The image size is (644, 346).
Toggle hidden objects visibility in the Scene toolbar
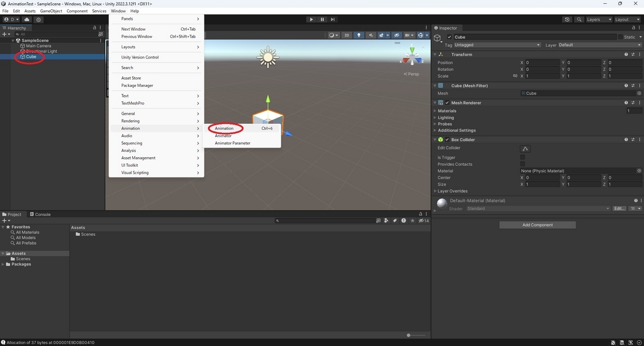click(x=397, y=35)
